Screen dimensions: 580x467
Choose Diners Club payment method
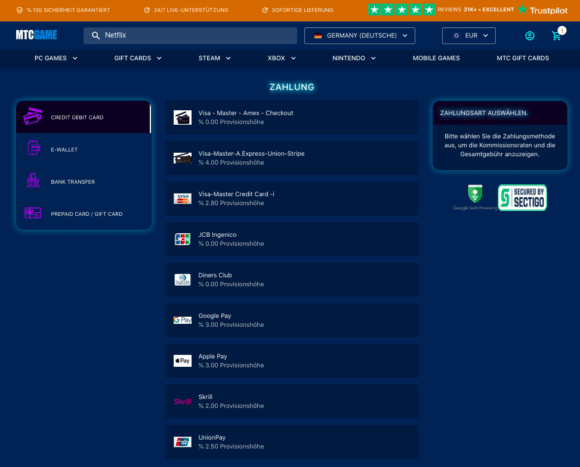click(292, 280)
